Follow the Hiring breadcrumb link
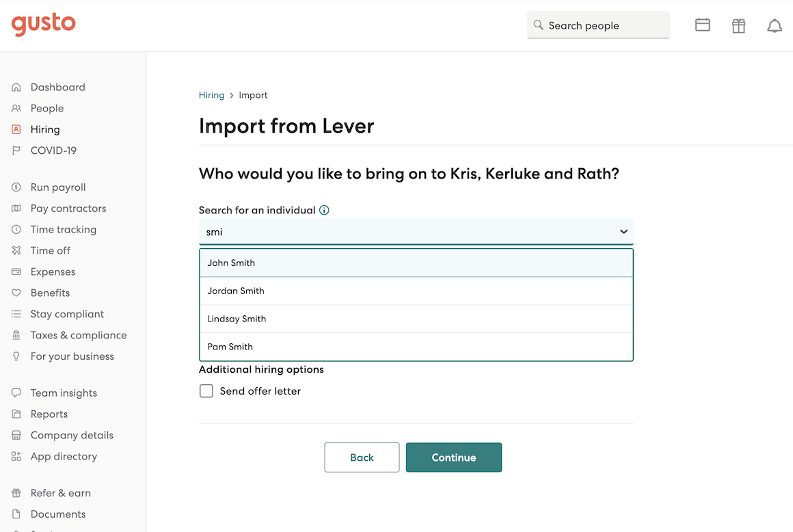 tap(211, 95)
